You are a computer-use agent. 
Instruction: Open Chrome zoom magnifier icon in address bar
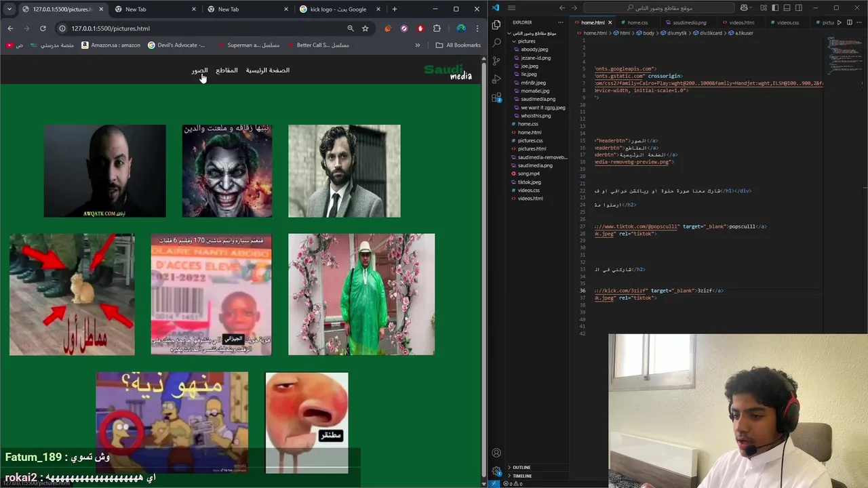(350, 28)
